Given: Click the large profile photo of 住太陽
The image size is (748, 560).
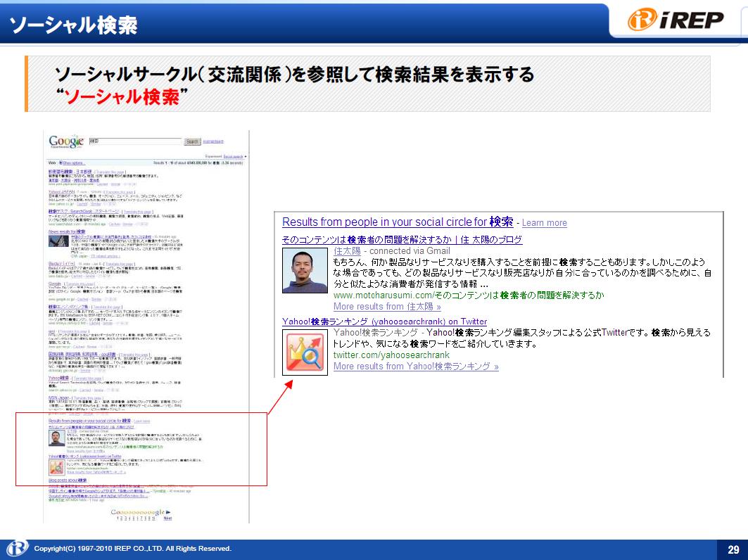Looking at the screenshot, I should pos(305,270).
